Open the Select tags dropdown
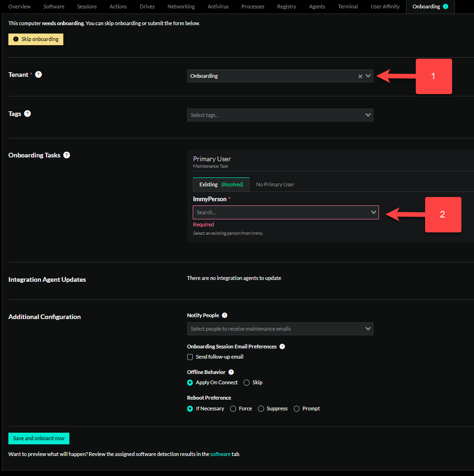 tap(280, 115)
